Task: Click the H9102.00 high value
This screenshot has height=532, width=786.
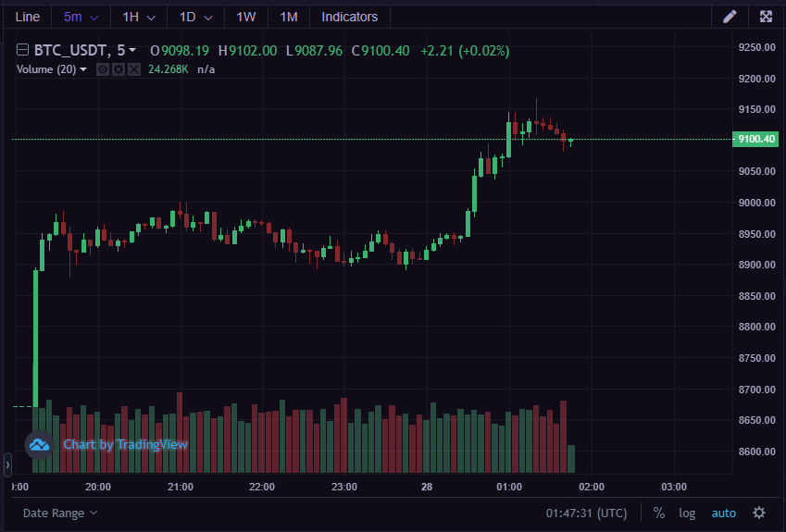Action: pyautogui.click(x=247, y=51)
